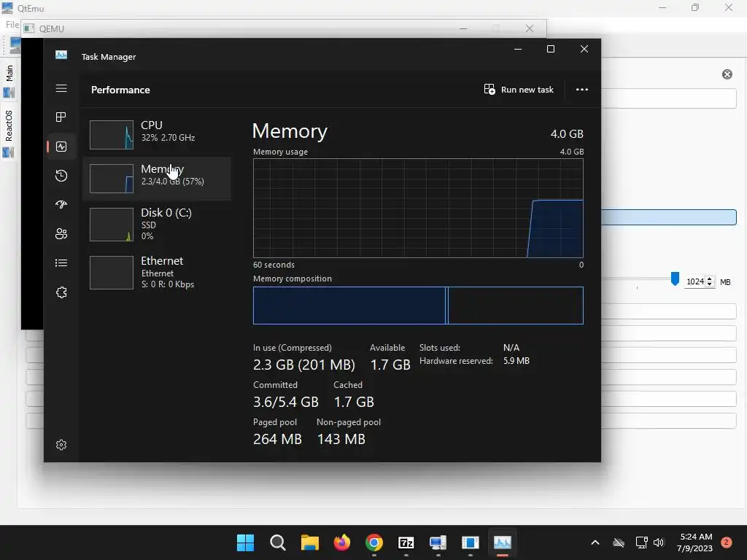Open Task Manager hamburger navigation menu
747x560 pixels.
point(61,88)
